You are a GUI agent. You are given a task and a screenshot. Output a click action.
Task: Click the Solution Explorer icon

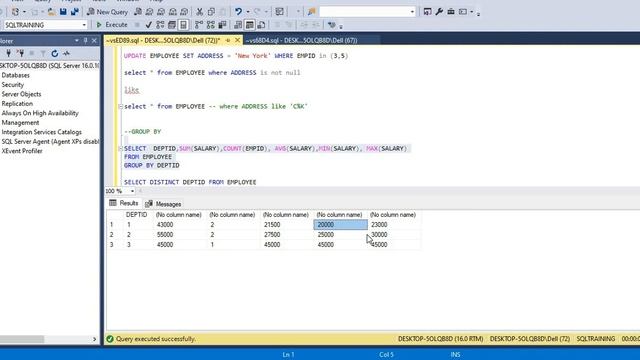427,12
